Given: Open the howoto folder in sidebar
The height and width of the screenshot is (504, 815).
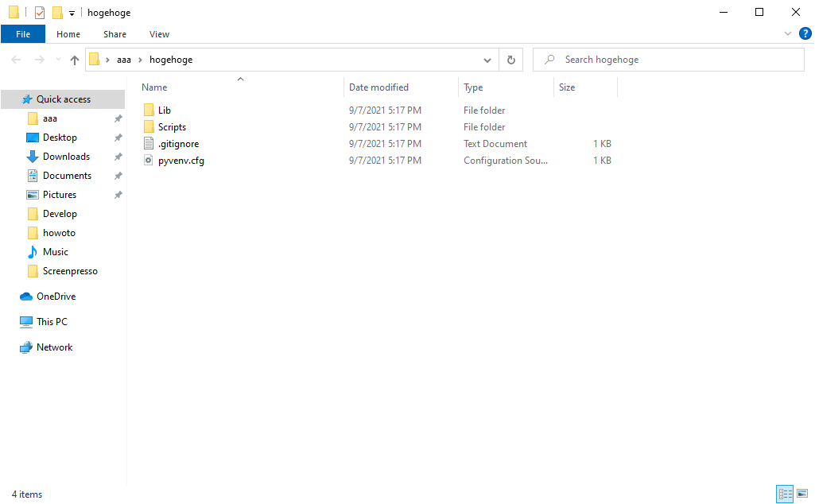Looking at the screenshot, I should [x=59, y=233].
